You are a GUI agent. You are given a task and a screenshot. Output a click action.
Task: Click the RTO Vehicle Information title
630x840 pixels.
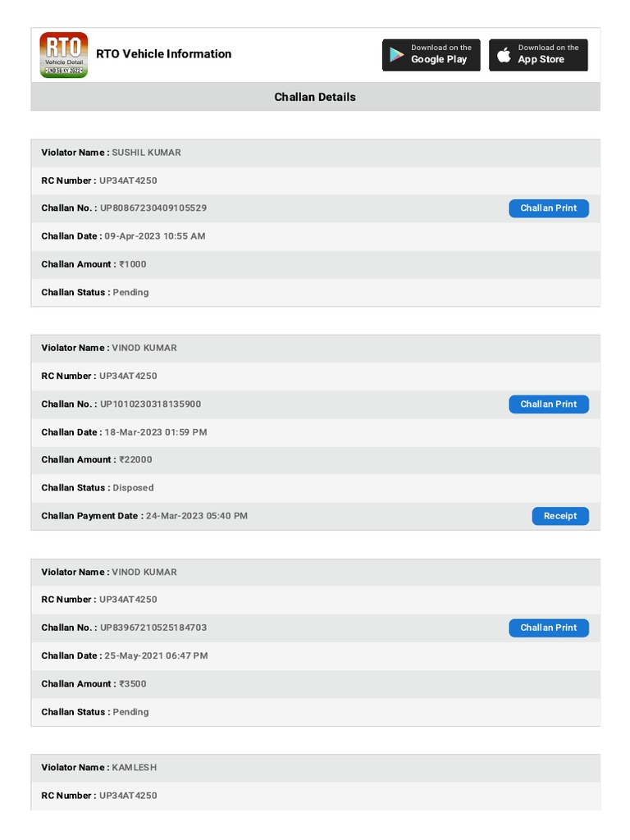click(x=163, y=54)
